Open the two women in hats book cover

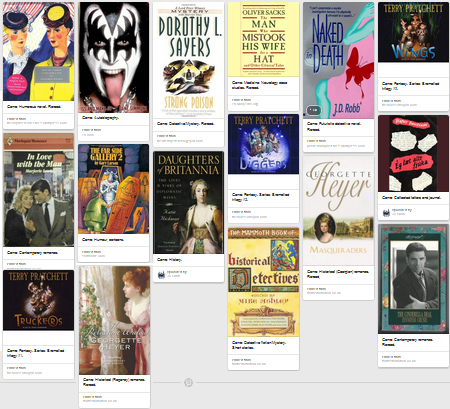39,51
